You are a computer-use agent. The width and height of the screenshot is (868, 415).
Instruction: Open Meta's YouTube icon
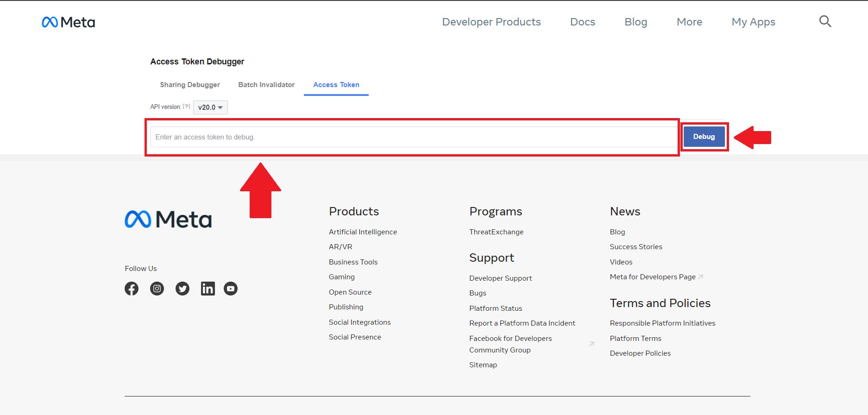pyautogui.click(x=231, y=289)
